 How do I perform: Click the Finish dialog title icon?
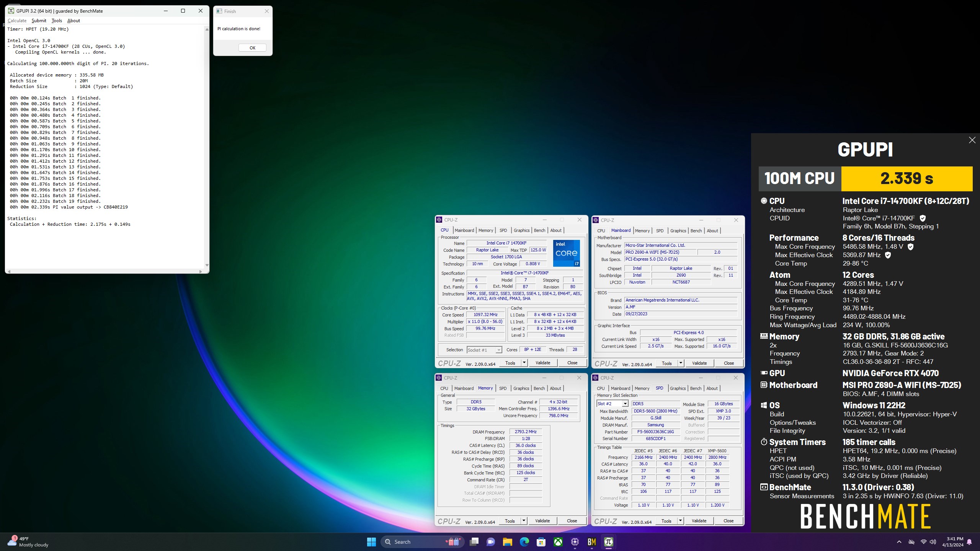pyautogui.click(x=219, y=11)
